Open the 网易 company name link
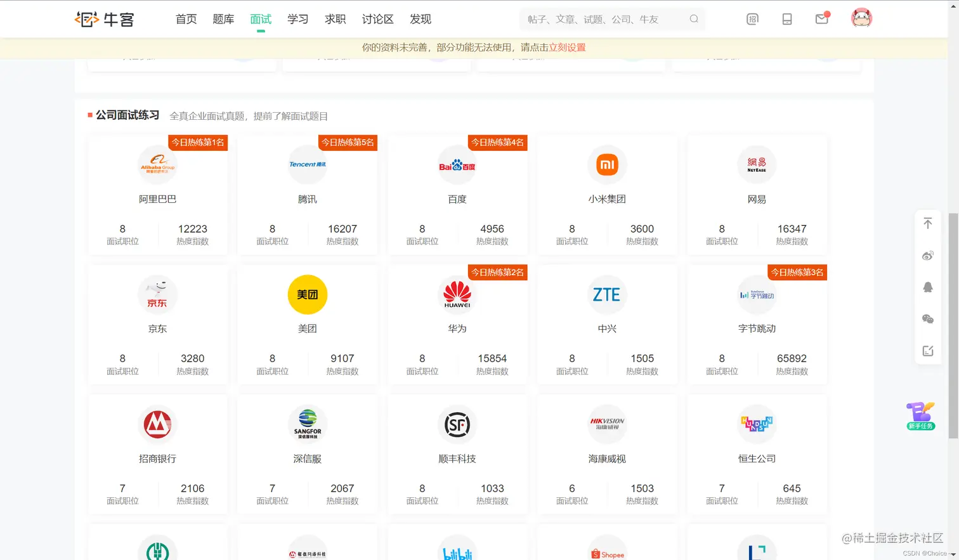The height and width of the screenshot is (560, 959). pyautogui.click(x=757, y=199)
